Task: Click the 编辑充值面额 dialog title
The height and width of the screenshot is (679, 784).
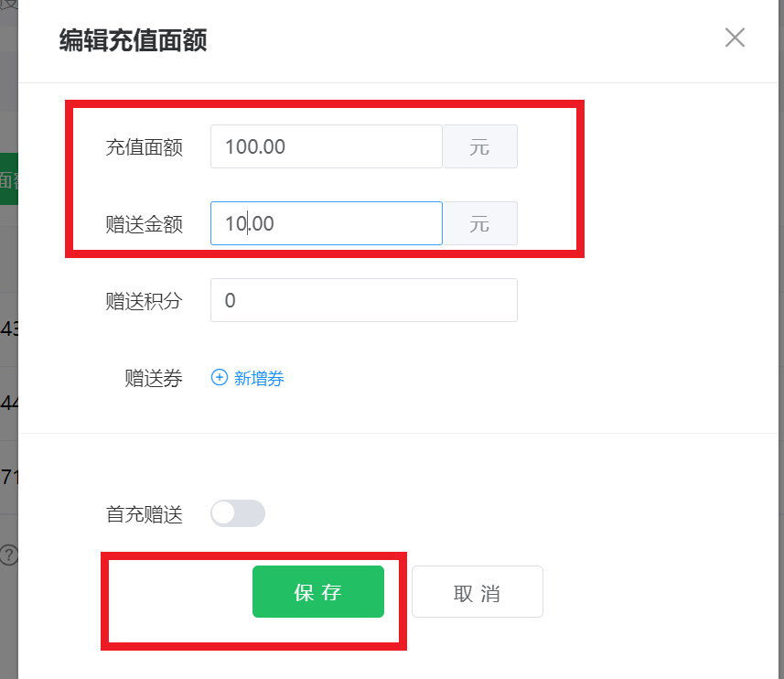Action: tap(133, 40)
